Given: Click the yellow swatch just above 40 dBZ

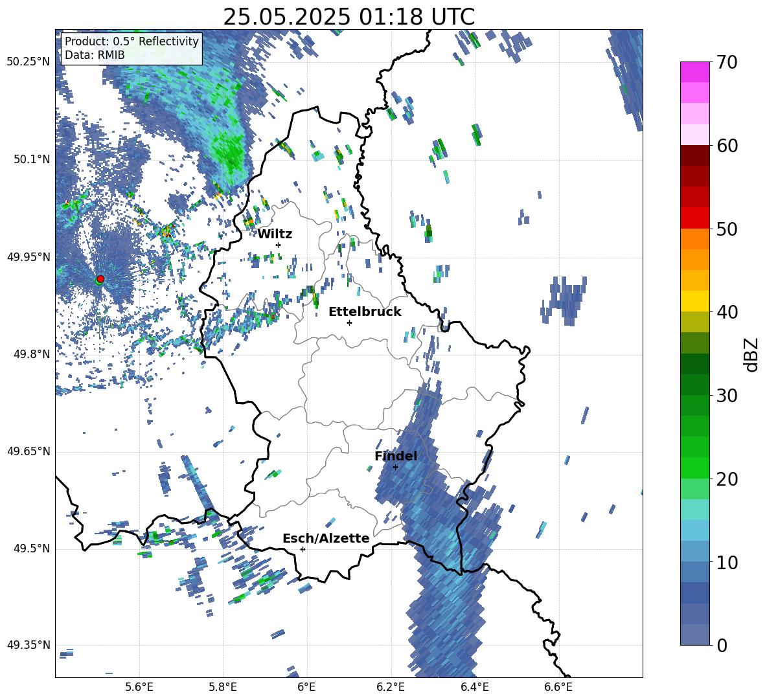Looking at the screenshot, I should pyautogui.click(x=694, y=300).
